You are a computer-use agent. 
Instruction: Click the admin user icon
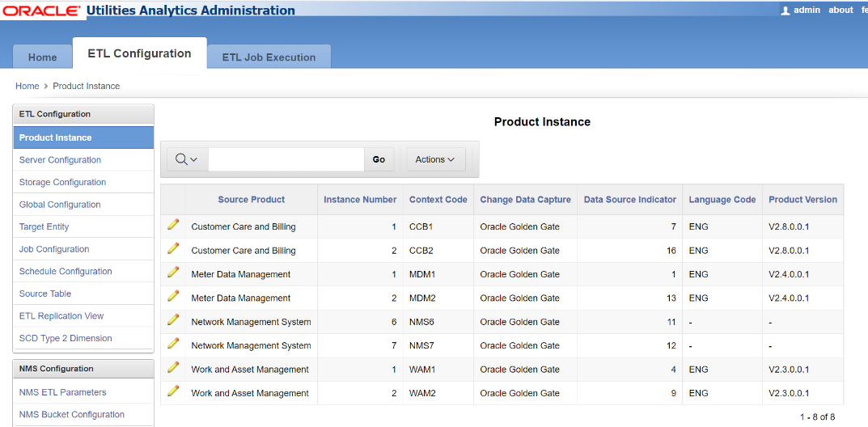click(x=785, y=11)
